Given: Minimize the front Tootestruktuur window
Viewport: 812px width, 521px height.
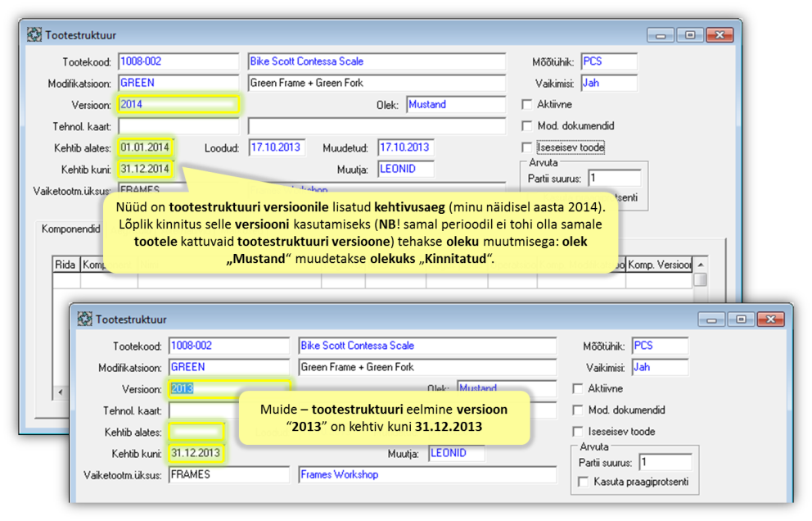Looking at the screenshot, I should tap(711, 319).
